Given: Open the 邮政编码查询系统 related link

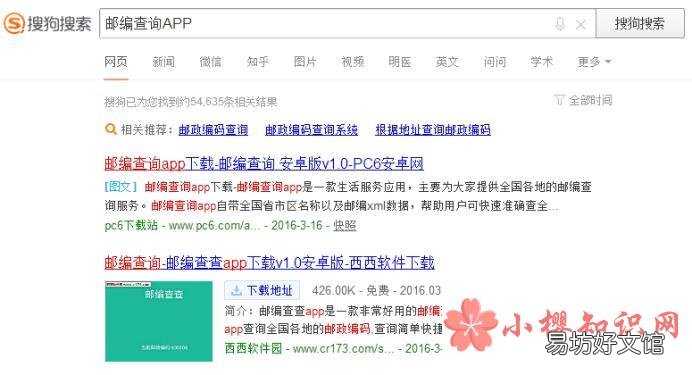Looking at the screenshot, I should click(311, 130).
